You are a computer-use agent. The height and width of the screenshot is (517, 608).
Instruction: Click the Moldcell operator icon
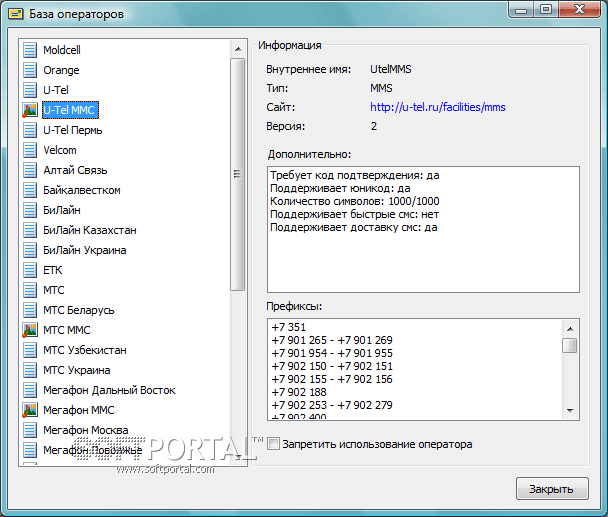click(30, 50)
